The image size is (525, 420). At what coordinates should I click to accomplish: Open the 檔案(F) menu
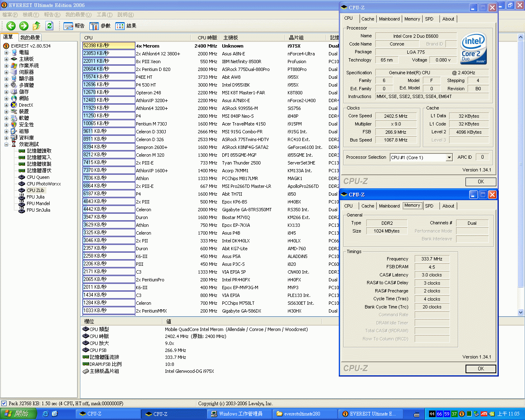[x=10, y=15]
